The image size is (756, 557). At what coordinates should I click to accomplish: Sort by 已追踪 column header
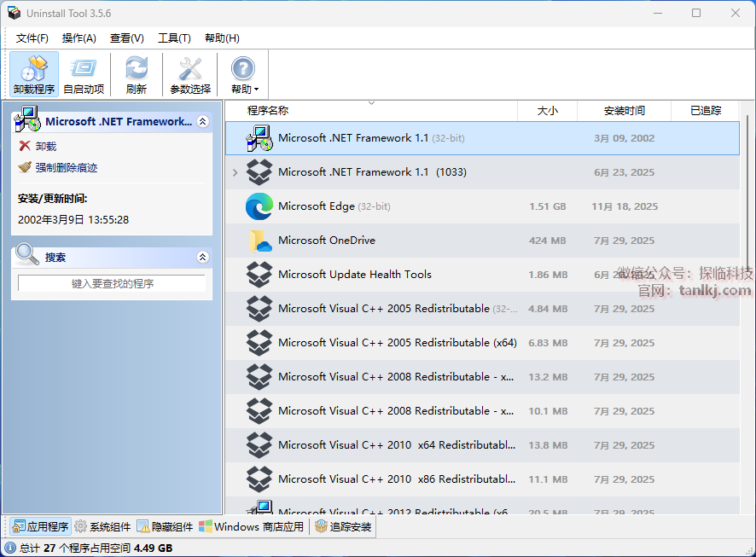pyautogui.click(x=706, y=111)
